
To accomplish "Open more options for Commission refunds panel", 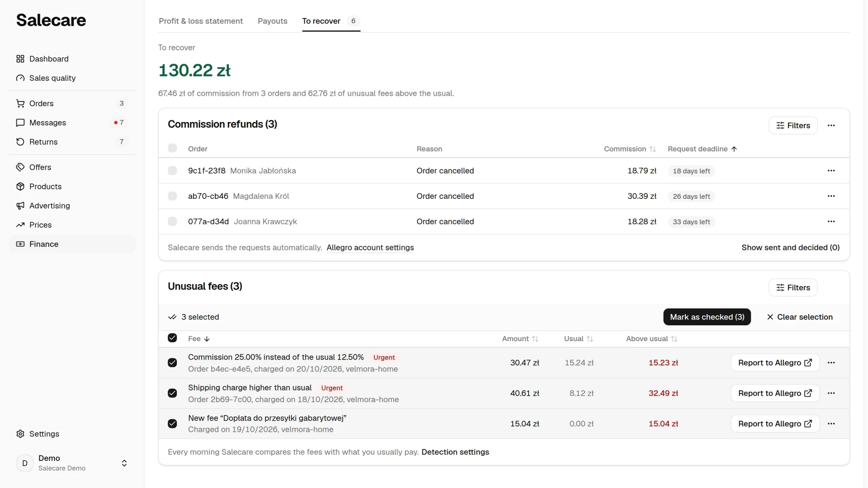I will (831, 126).
